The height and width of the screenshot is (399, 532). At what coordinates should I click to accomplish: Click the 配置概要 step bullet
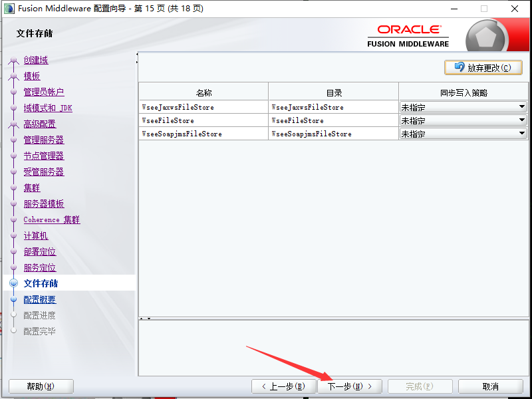[x=13, y=299]
